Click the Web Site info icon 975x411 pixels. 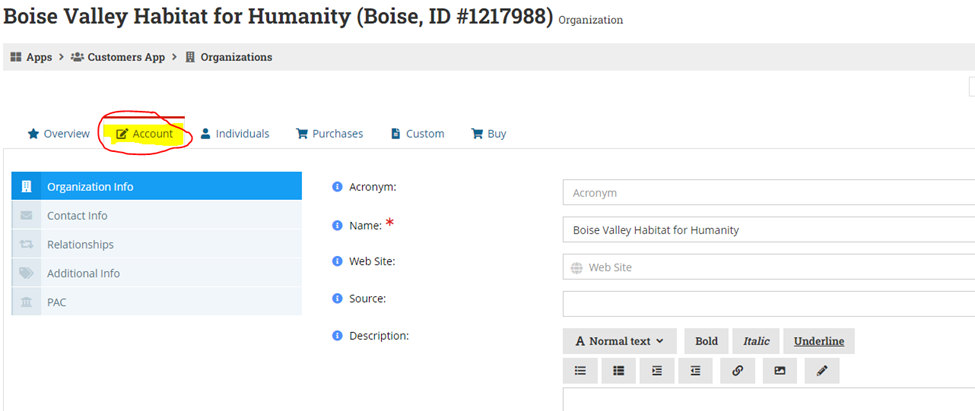(x=337, y=261)
